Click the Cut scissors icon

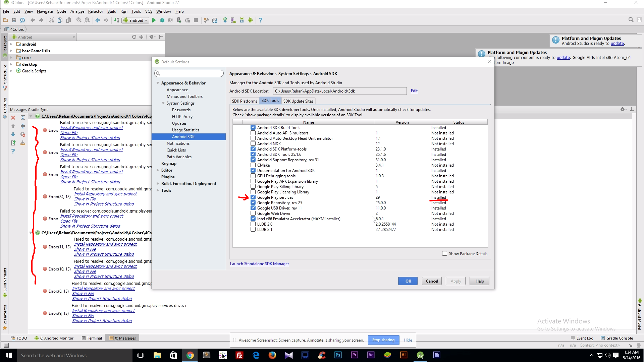[x=51, y=20]
